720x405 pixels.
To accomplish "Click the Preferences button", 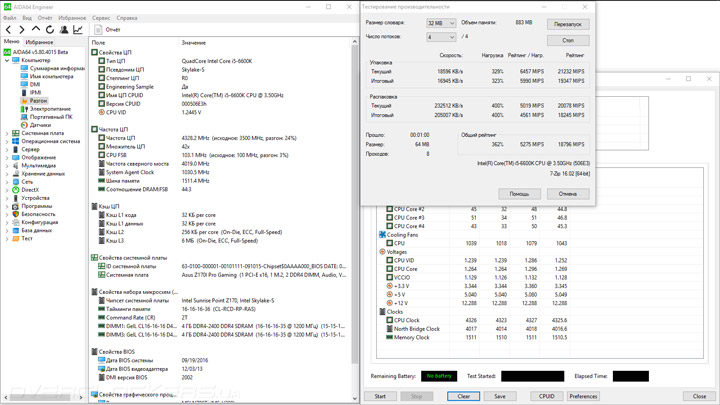I will (x=583, y=396).
